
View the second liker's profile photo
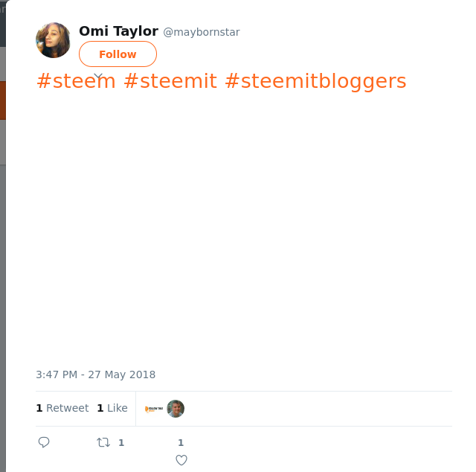[176, 409]
